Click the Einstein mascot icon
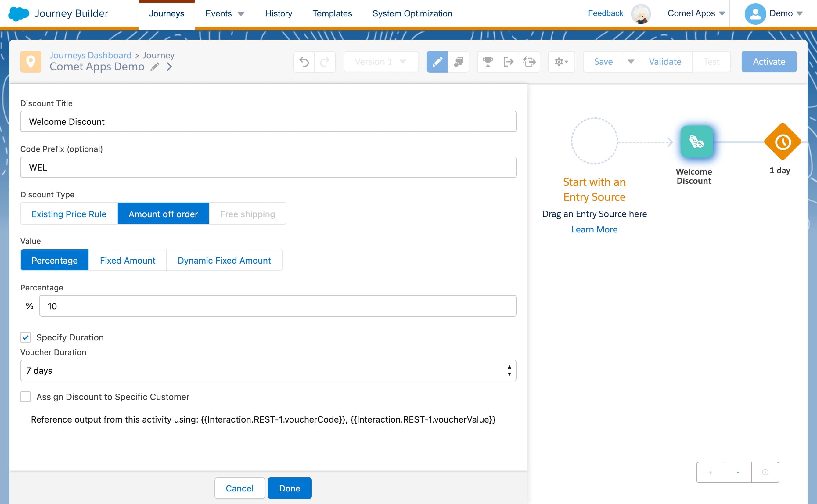This screenshot has height=504, width=817. tap(641, 14)
